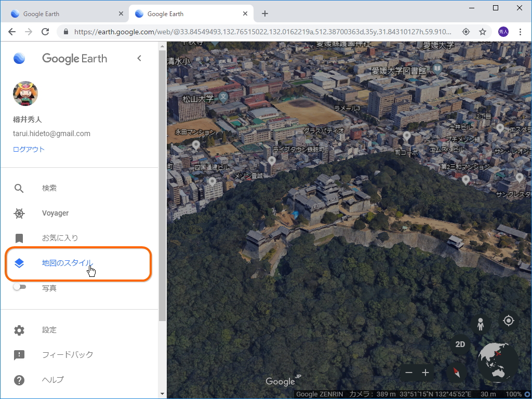Click the Pegman street view icon
The width and height of the screenshot is (532, 399).
click(481, 324)
